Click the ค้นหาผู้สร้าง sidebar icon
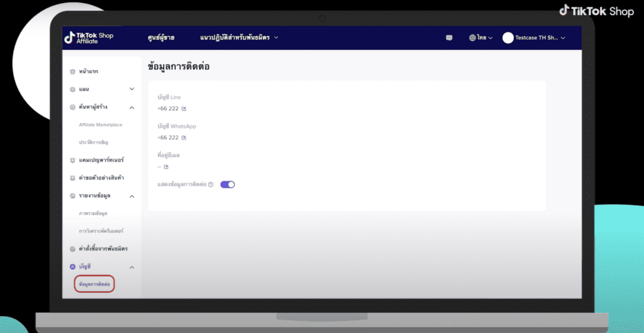Screen dimensions: 644x333 tap(73, 107)
